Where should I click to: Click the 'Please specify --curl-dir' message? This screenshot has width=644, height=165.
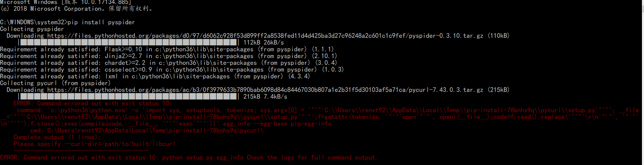point(94,144)
